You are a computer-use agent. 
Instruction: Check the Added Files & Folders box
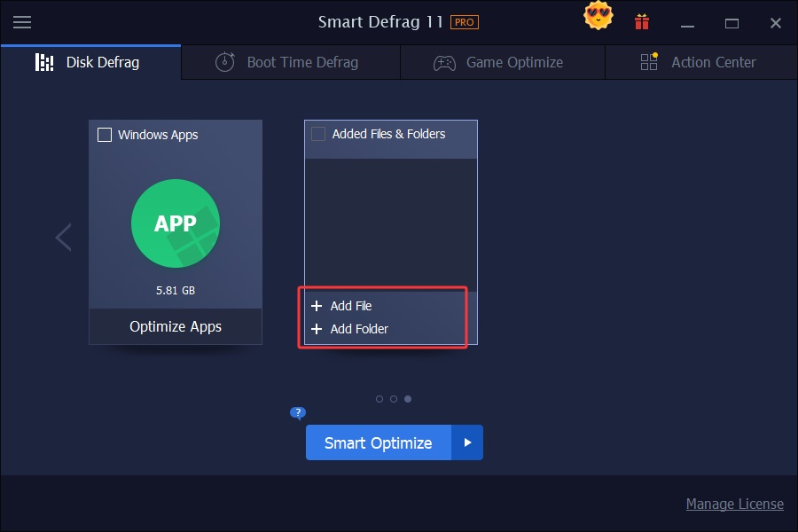[317, 132]
